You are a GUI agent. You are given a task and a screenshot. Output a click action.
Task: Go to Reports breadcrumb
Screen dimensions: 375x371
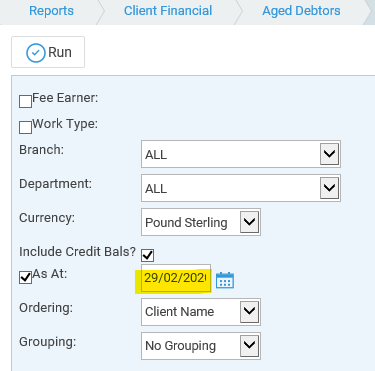[x=51, y=11]
